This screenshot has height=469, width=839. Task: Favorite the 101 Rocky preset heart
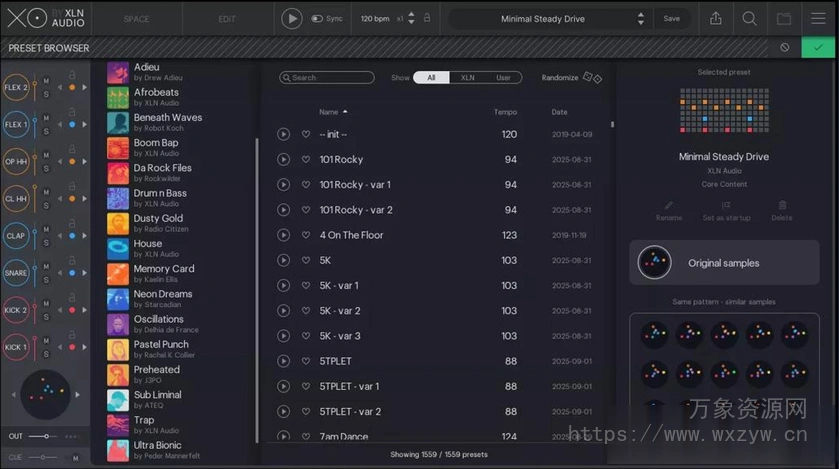point(306,159)
